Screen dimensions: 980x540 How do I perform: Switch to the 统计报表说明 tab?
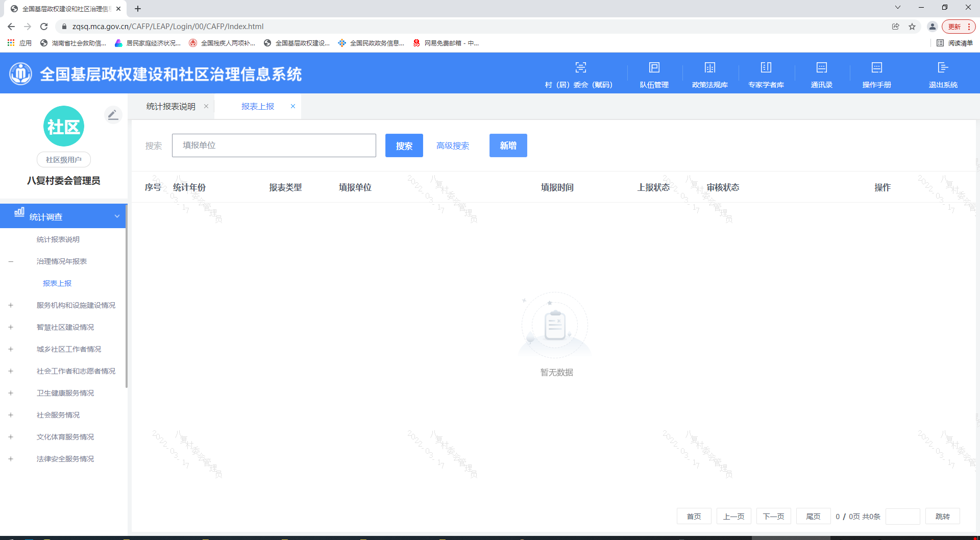pos(170,106)
